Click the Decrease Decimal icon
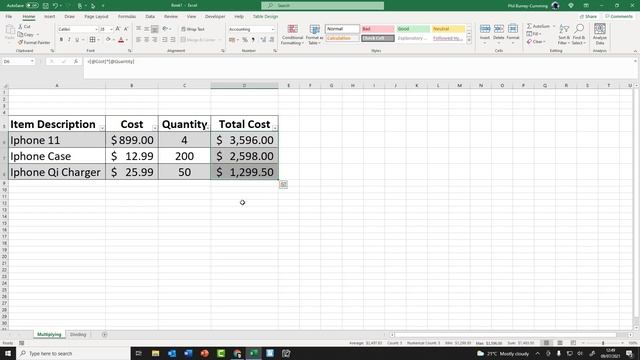The image size is (640, 360). [x=272, y=40]
